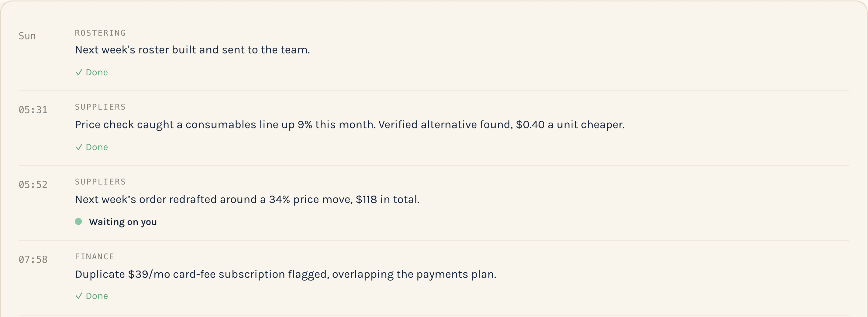Image resolution: width=868 pixels, height=317 pixels.
Task: Open the order redrafted around 34% price move entry
Action: [x=247, y=199]
